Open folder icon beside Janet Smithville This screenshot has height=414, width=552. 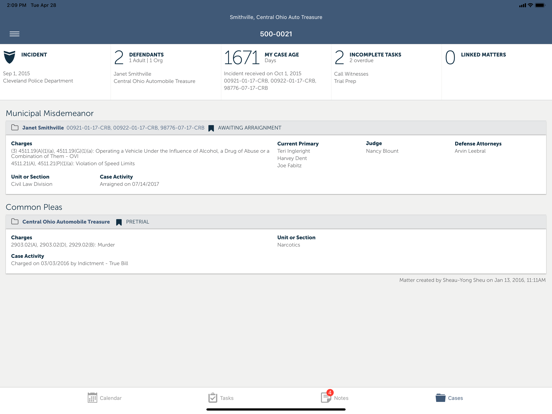point(15,127)
